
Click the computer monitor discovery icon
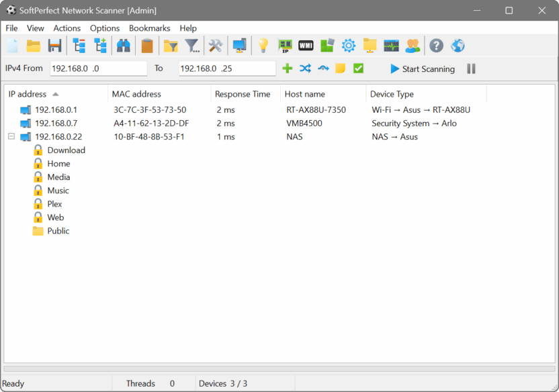240,46
